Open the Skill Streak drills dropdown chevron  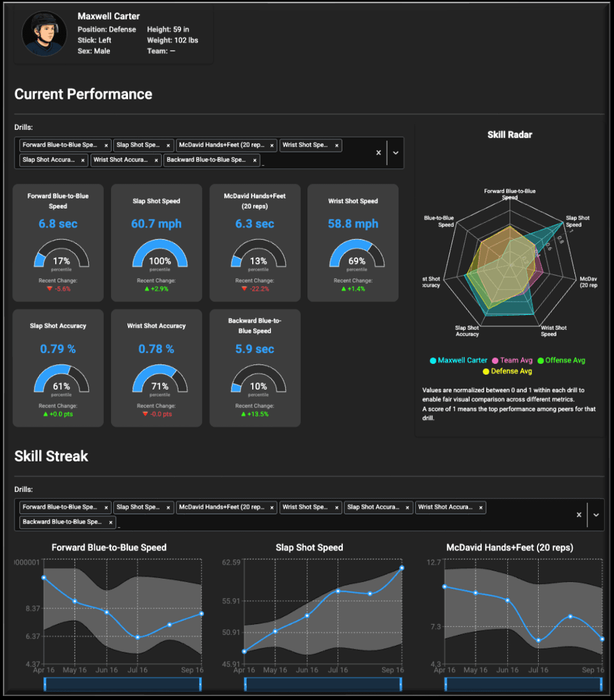point(596,515)
